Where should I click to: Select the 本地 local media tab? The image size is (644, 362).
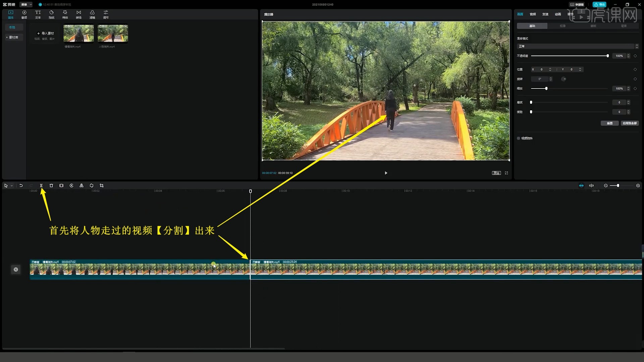coord(14,27)
